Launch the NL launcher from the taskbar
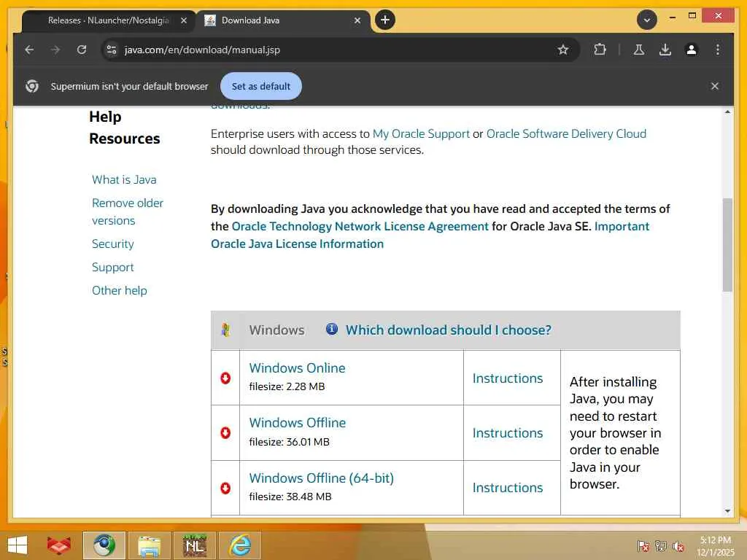The image size is (747, 560). click(194, 545)
